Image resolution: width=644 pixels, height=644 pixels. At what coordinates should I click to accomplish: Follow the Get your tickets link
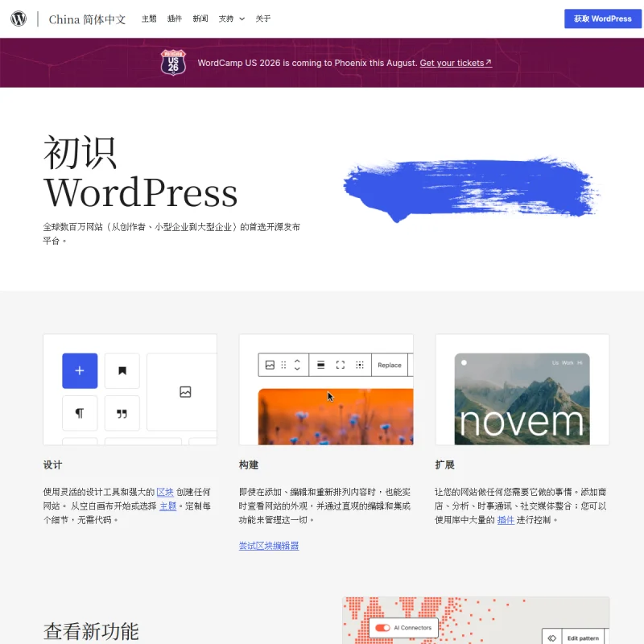[x=456, y=63]
